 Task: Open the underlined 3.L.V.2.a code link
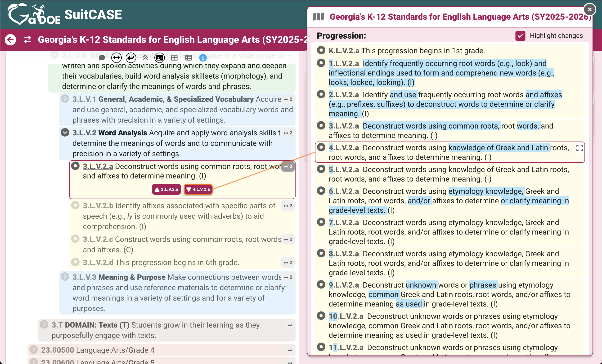98,166
